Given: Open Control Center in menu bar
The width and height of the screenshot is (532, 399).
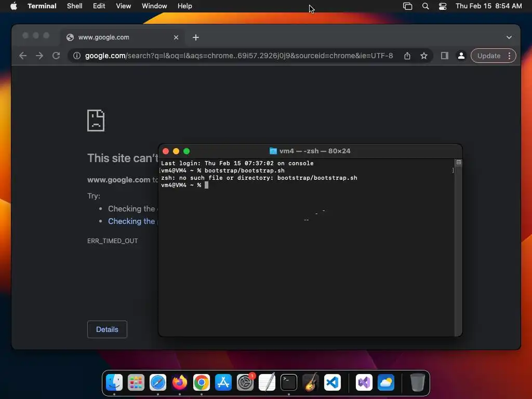Looking at the screenshot, I should (443, 6).
